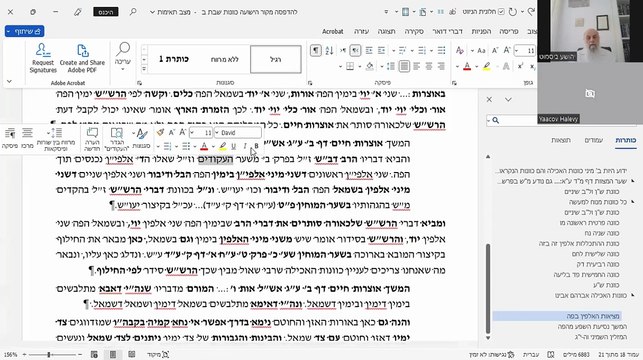Screen dimensions: 643x360
Task: Toggle show paragraph marks (¶) in ribbon
Action: (x=315, y=50)
